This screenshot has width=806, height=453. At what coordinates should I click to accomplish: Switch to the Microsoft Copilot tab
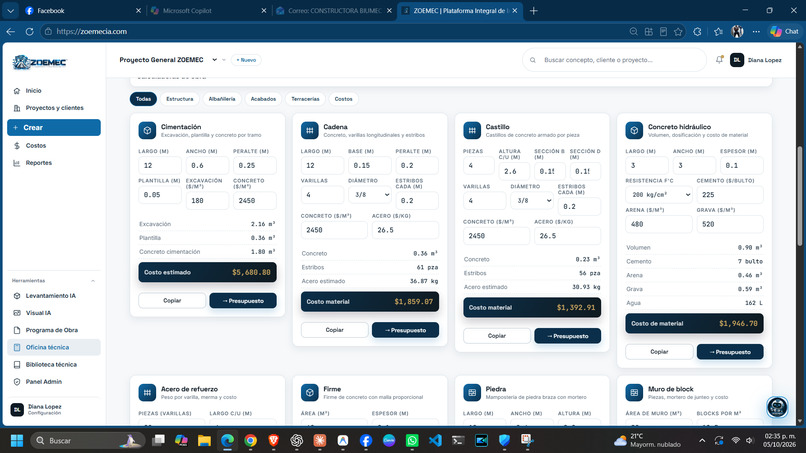pyautogui.click(x=208, y=10)
